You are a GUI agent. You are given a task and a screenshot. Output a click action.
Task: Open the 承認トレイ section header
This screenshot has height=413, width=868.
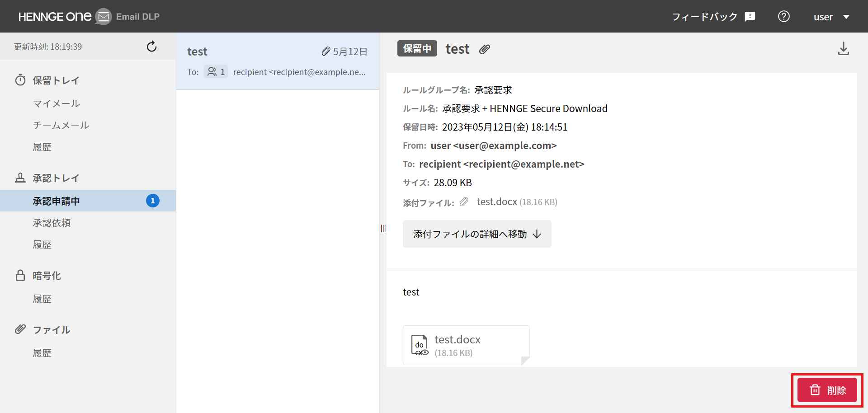click(56, 178)
